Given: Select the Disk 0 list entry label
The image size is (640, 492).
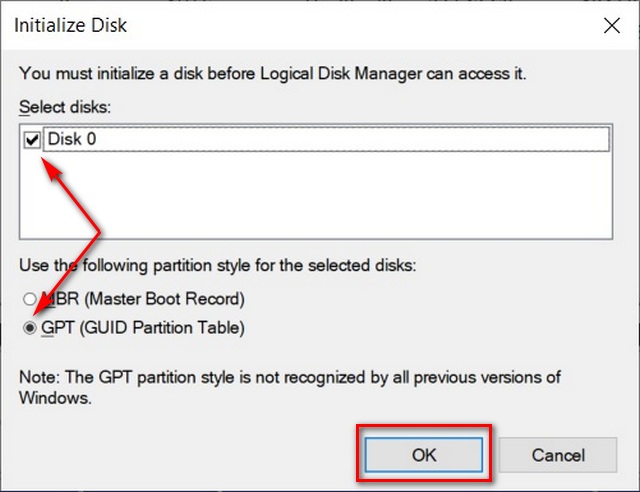Looking at the screenshot, I should pyautogui.click(x=72, y=140).
